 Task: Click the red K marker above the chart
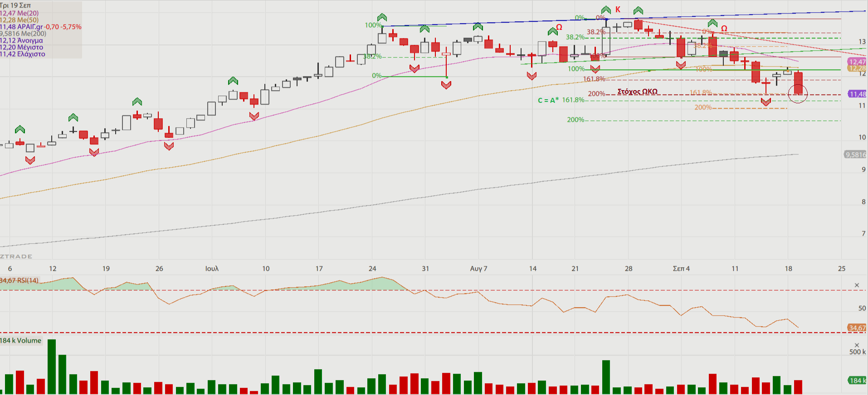tap(618, 10)
